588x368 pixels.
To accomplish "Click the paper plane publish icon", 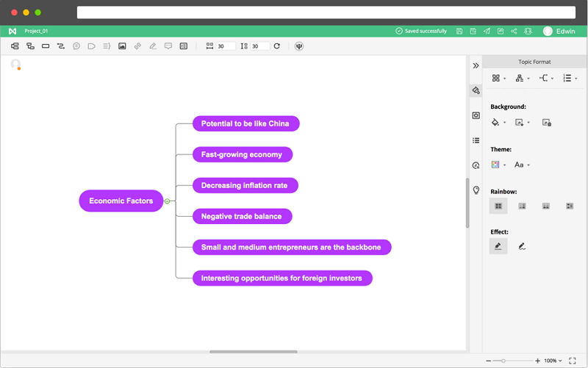I will pyautogui.click(x=487, y=32).
